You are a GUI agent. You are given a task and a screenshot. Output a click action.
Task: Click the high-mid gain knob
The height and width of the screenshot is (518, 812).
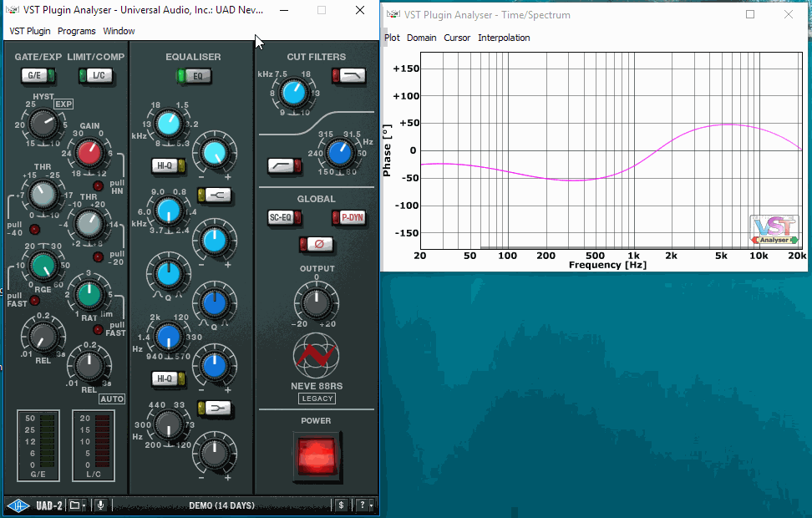coord(215,241)
